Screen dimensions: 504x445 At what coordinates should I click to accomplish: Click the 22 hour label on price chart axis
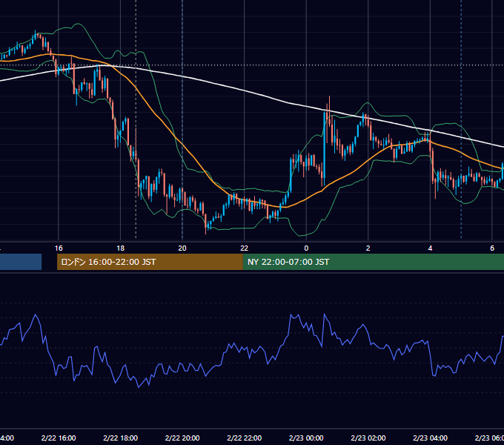[245, 248]
